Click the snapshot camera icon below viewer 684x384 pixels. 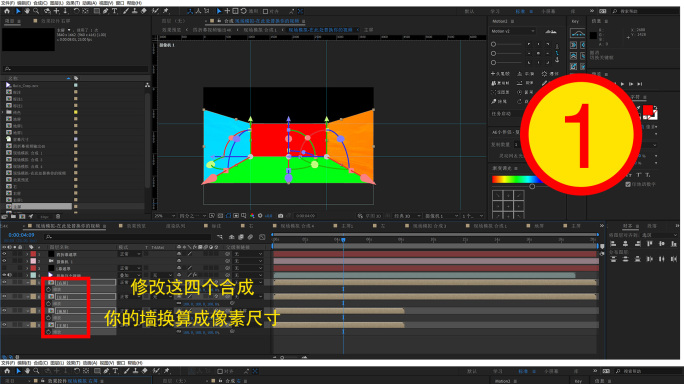280,216
